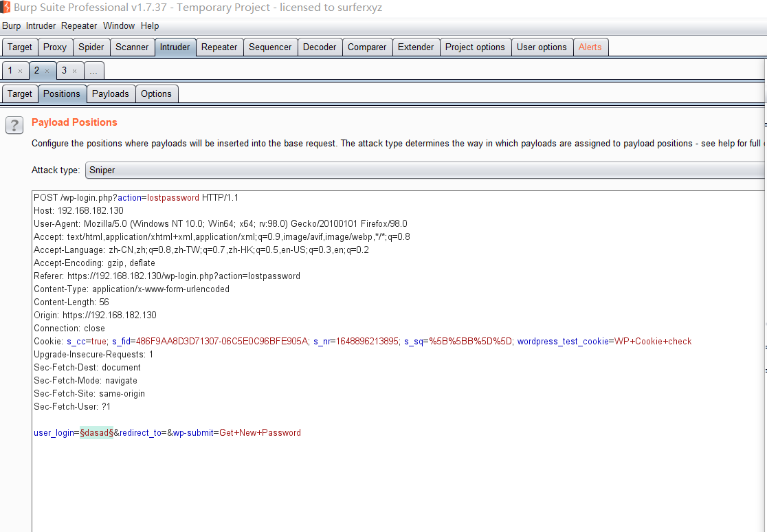Viewport: 767px width, 532px height.
Task: Click the Connection: close line
Action: coord(69,329)
